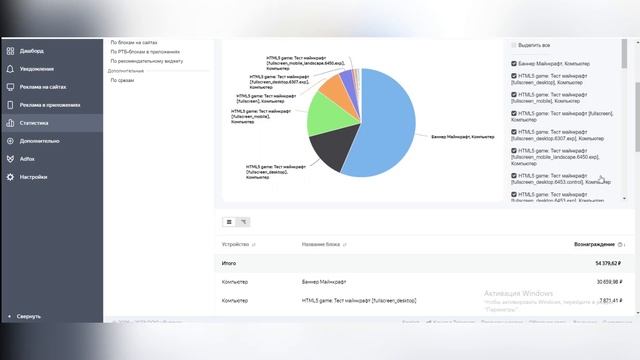Open the Дашборд sidebar icon
640x360 pixels.
click(10, 51)
